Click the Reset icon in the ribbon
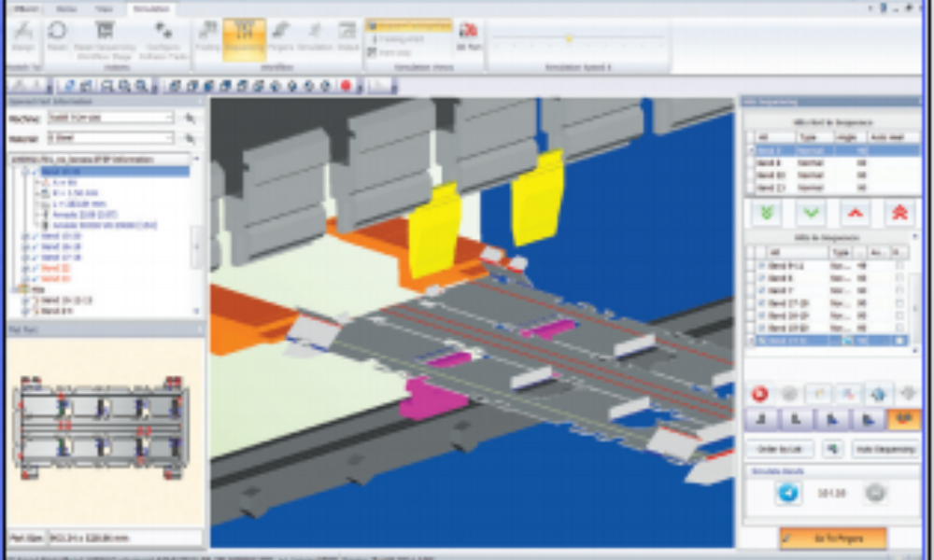This screenshot has width=934, height=560. (x=57, y=37)
